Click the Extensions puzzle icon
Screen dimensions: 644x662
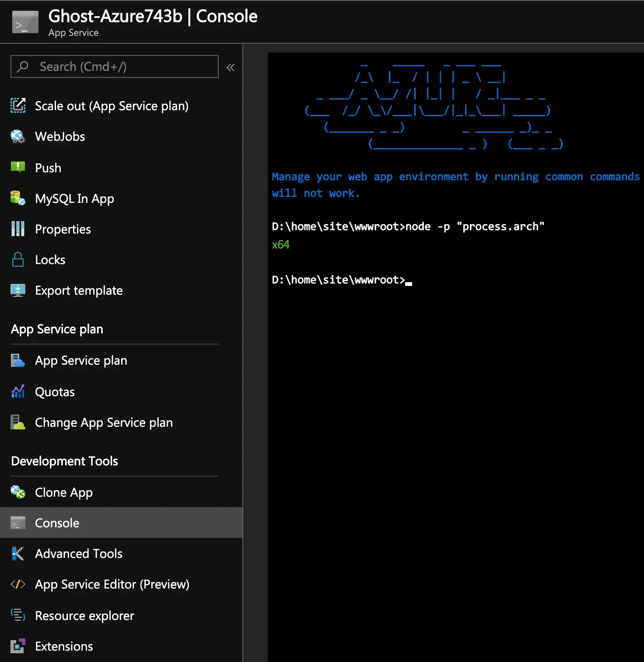click(x=18, y=646)
